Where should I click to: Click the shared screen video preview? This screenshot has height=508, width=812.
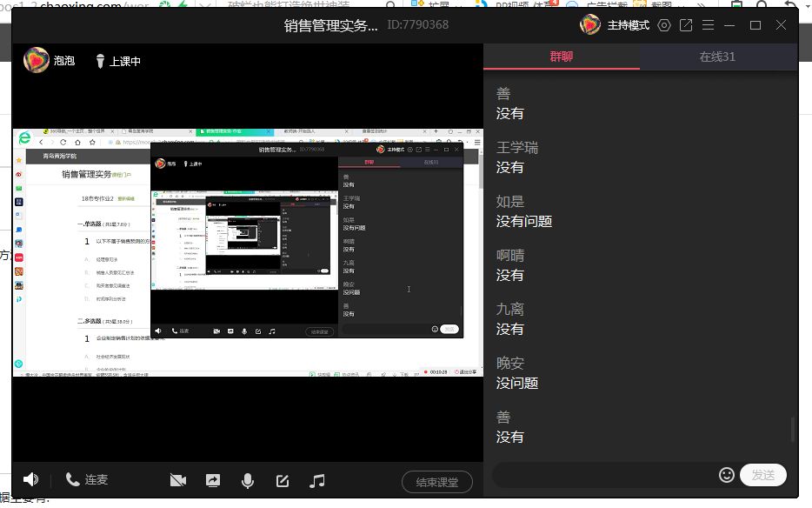248,252
